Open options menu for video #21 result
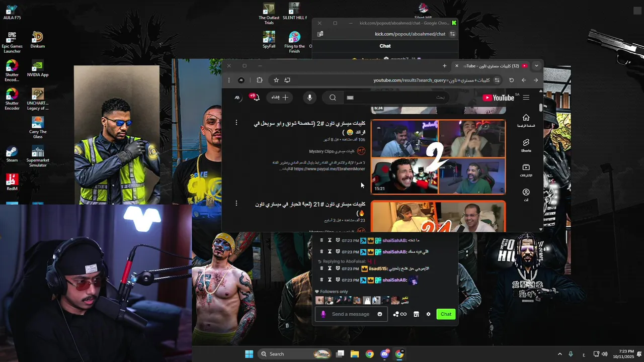Viewport: 644px width, 362px height. click(236, 203)
